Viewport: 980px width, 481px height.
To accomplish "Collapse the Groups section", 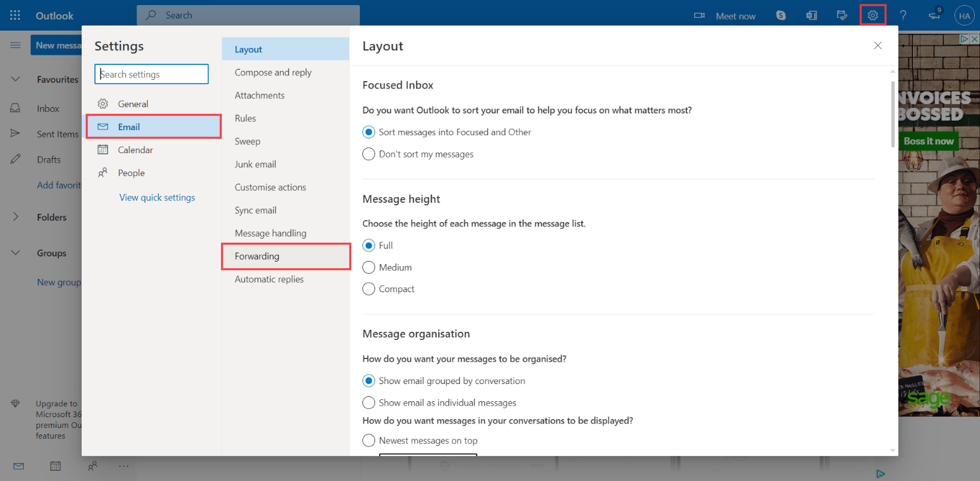I will pos(15,253).
